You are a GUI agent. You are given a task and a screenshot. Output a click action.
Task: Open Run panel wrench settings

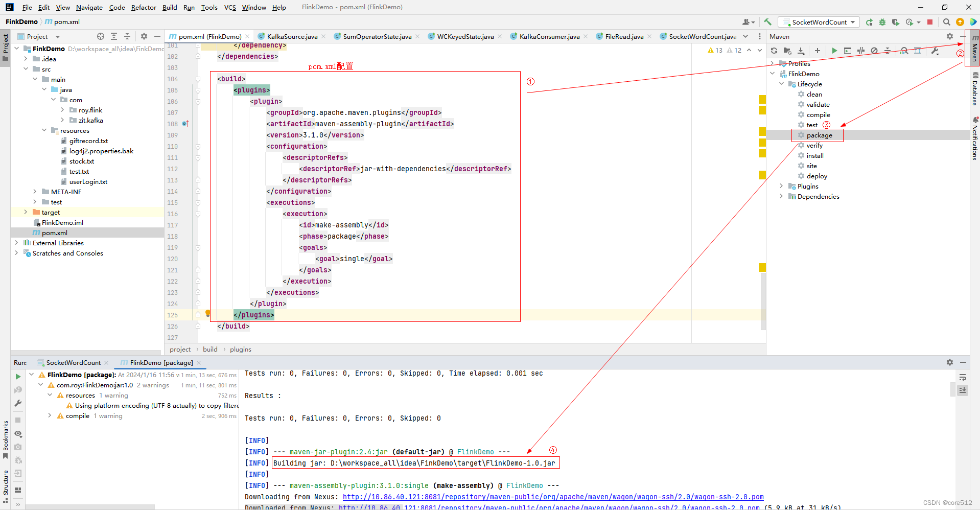pyautogui.click(x=18, y=403)
